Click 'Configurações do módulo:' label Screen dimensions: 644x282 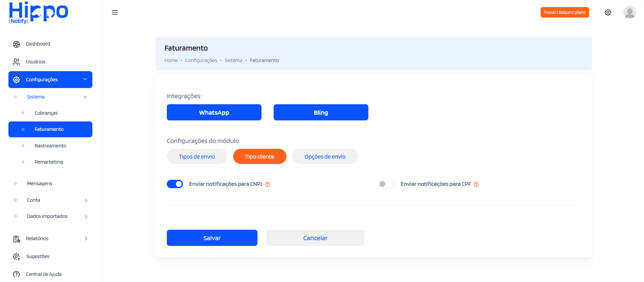tap(204, 141)
